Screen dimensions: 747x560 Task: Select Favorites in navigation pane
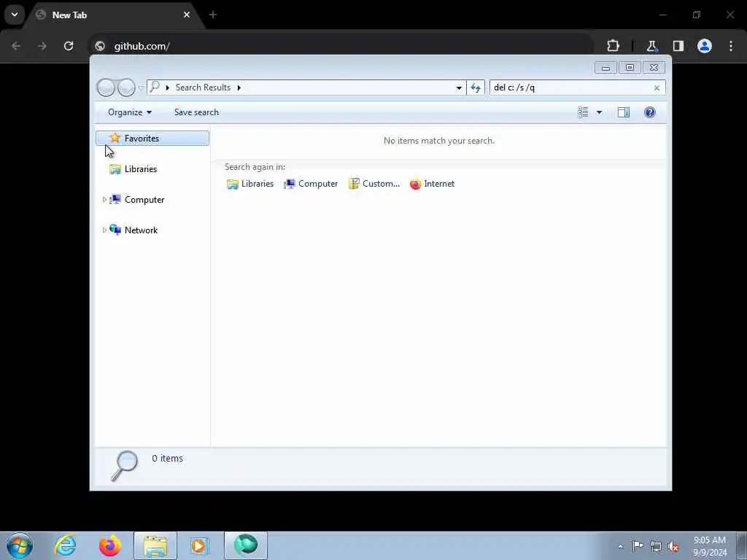tap(152, 138)
